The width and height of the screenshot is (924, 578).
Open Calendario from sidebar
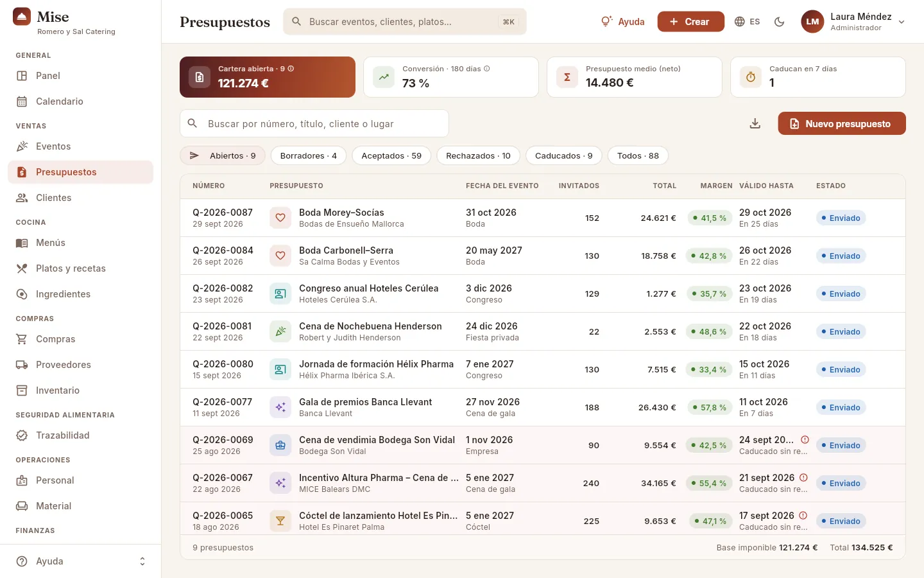81,101
